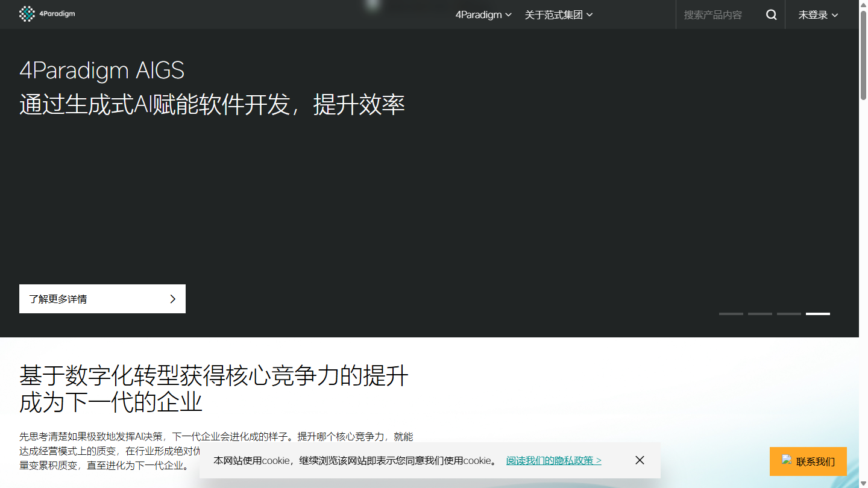Select the third carousel slide indicator
This screenshot has width=868, height=488.
789,314
